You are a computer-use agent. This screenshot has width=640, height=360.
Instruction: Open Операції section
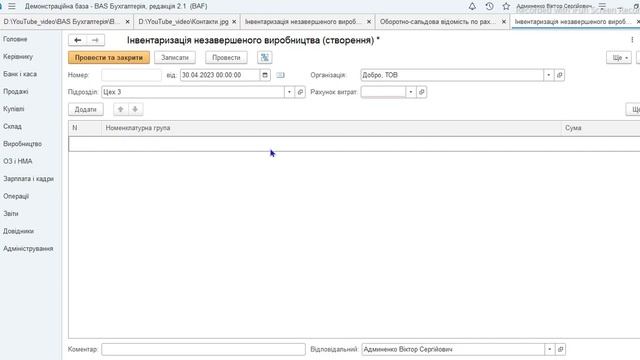pyautogui.click(x=16, y=196)
